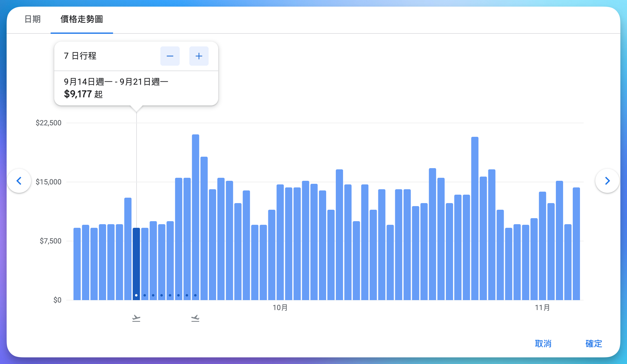
Task: Cancel the dialog with 取消
Action: click(543, 344)
